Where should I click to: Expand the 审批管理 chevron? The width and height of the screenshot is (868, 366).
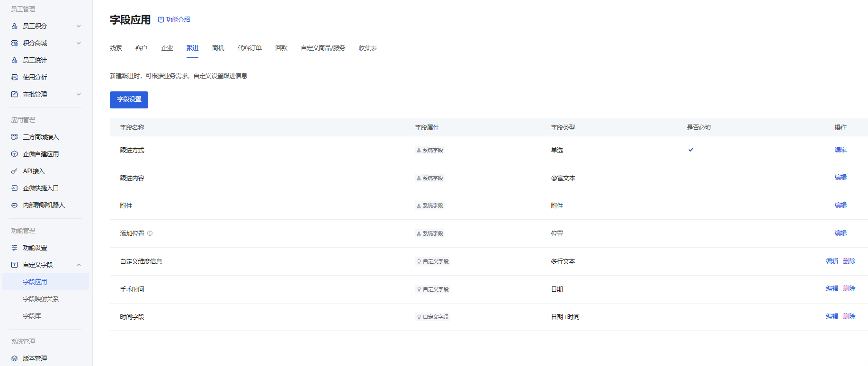[x=79, y=94]
